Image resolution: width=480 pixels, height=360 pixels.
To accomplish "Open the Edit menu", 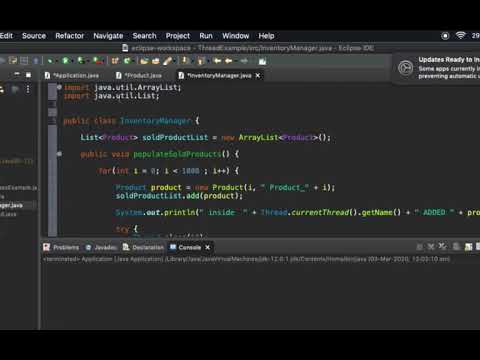I will [6, 36].
